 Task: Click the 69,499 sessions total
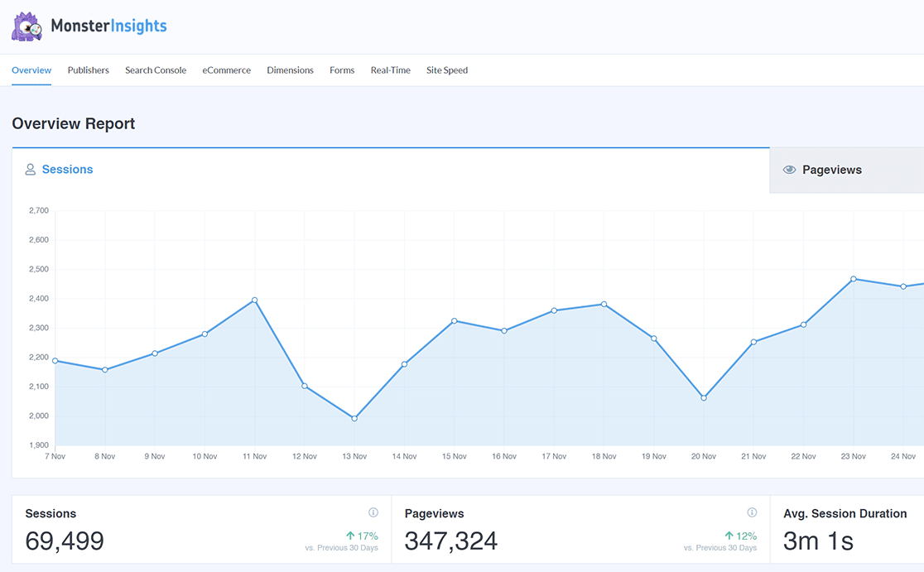[65, 541]
